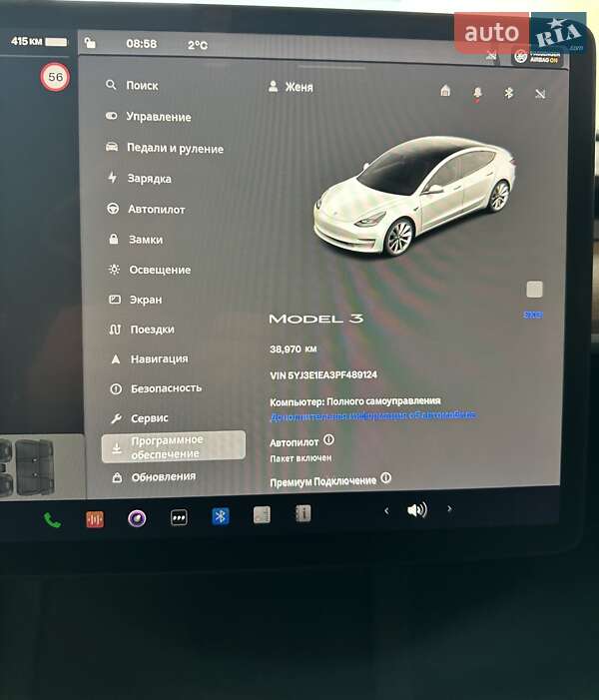Select the Замки locks menu
Viewport: 599px width, 700px height.
(136, 240)
